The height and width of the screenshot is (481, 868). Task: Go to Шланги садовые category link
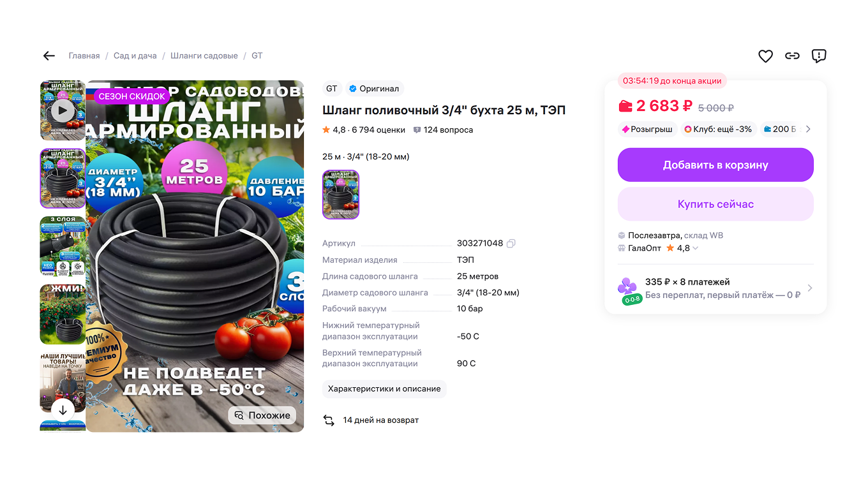tap(204, 56)
